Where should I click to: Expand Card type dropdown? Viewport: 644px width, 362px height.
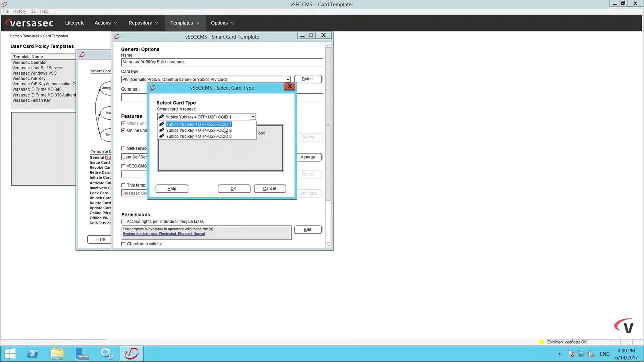288,79
